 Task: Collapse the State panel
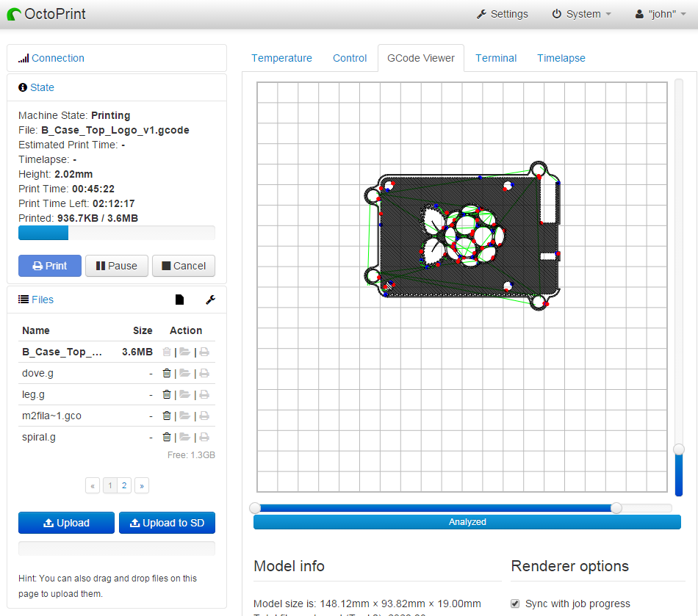42,87
